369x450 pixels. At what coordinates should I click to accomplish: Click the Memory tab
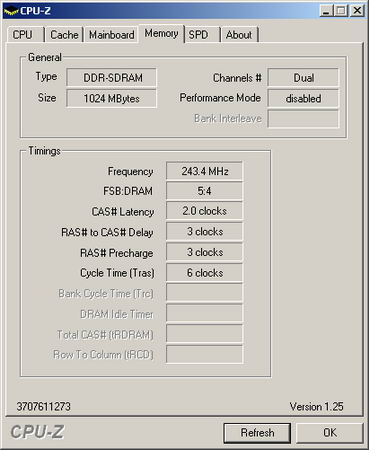pyautogui.click(x=161, y=33)
